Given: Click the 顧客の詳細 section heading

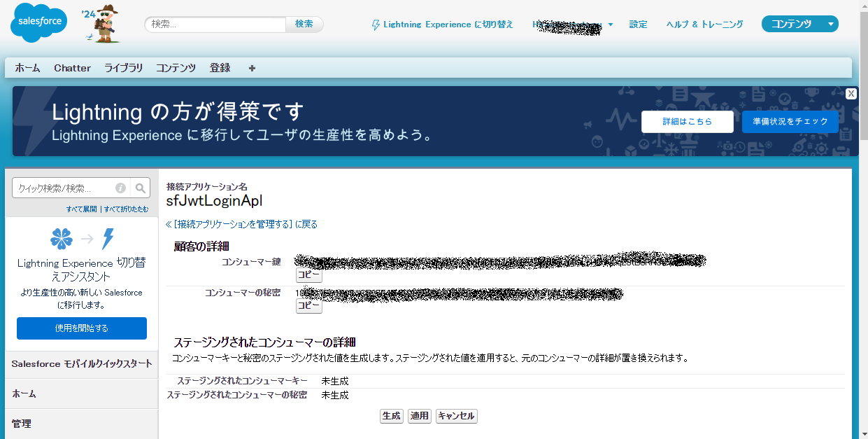Looking at the screenshot, I should [x=201, y=246].
